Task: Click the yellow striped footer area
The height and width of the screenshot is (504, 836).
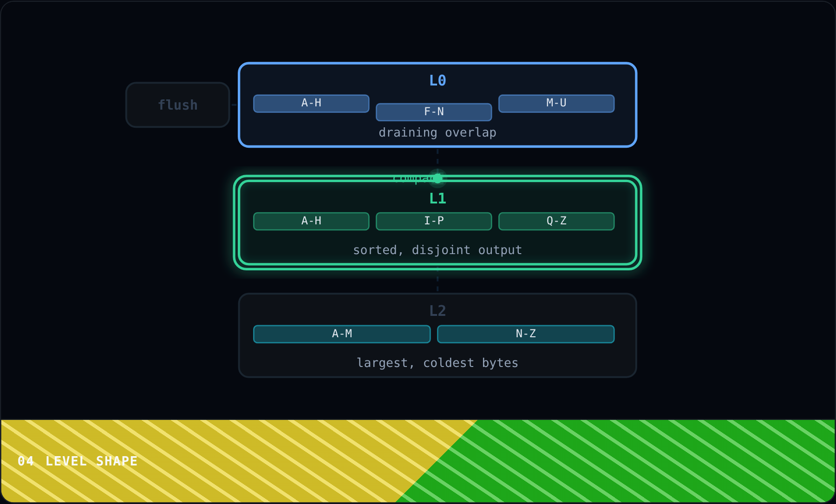Action: [x=209, y=461]
